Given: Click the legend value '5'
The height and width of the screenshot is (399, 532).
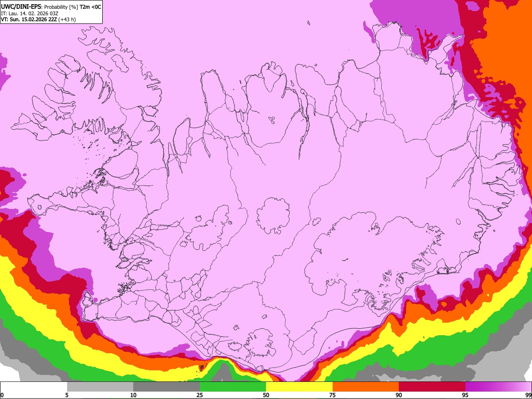Looking at the screenshot, I should [x=67, y=395].
